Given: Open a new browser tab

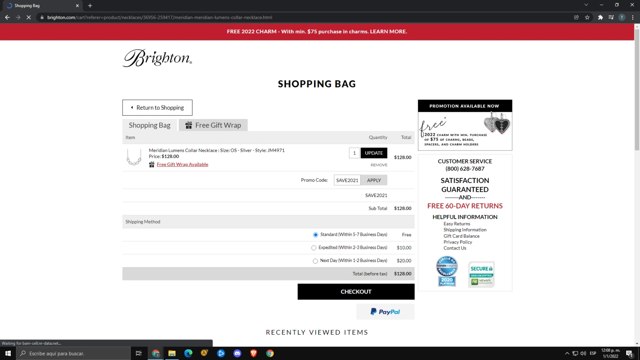Looking at the screenshot, I should tap(90, 6).
